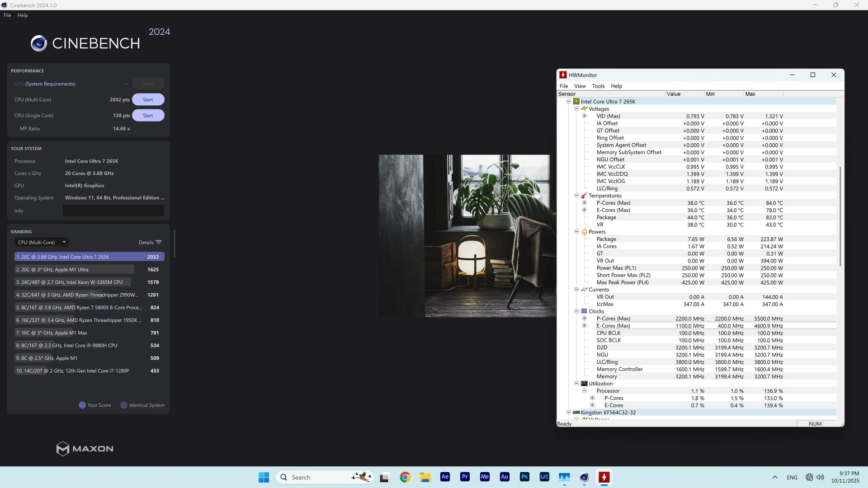Open Cinebench Help menu
This screenshot has height=488, width=868.
pos(23,15)
